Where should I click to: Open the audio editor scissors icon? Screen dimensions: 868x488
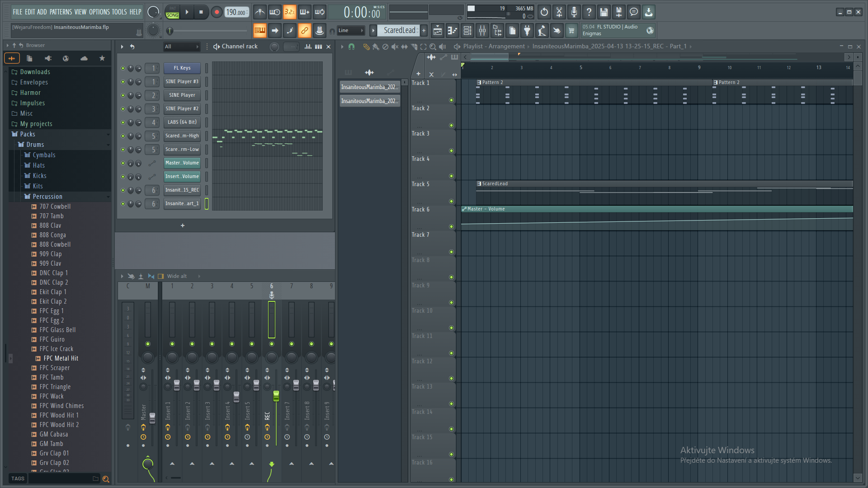559,12
